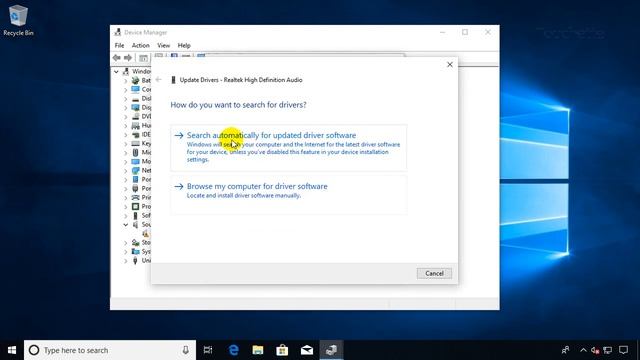Expand the Disk drives category chevron
The width and height of the screenshot is (640, 360).
click(126, 98)
